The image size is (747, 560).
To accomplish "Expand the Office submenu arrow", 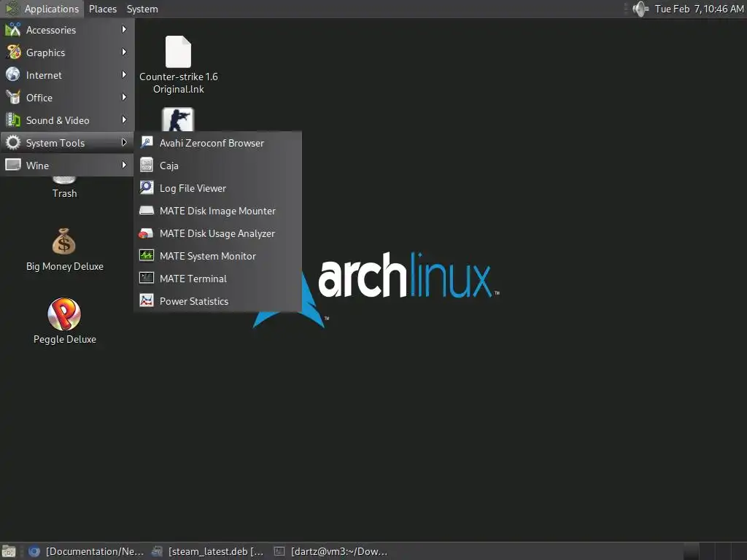I will (124, 97).
